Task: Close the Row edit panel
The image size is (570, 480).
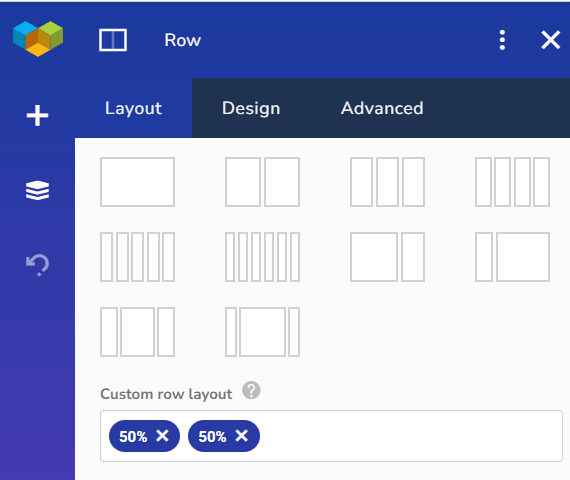Action: click(x=550, y=40)
